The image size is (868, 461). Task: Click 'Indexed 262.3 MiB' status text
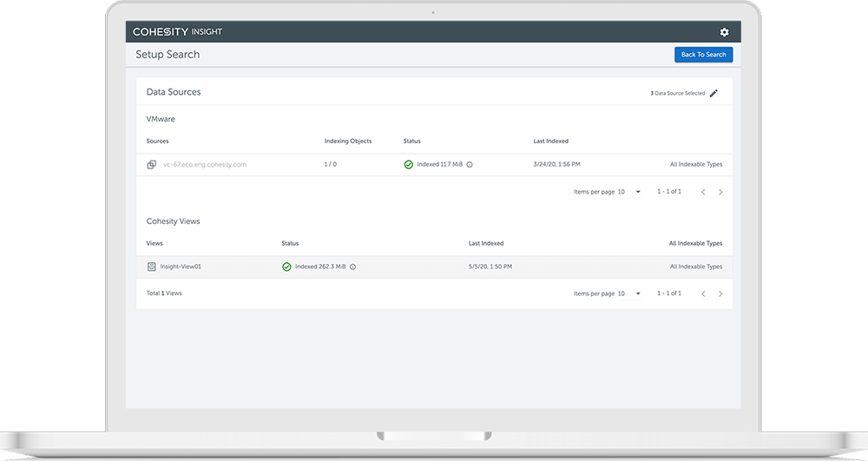pyautogui.click(x=320, y=267)
